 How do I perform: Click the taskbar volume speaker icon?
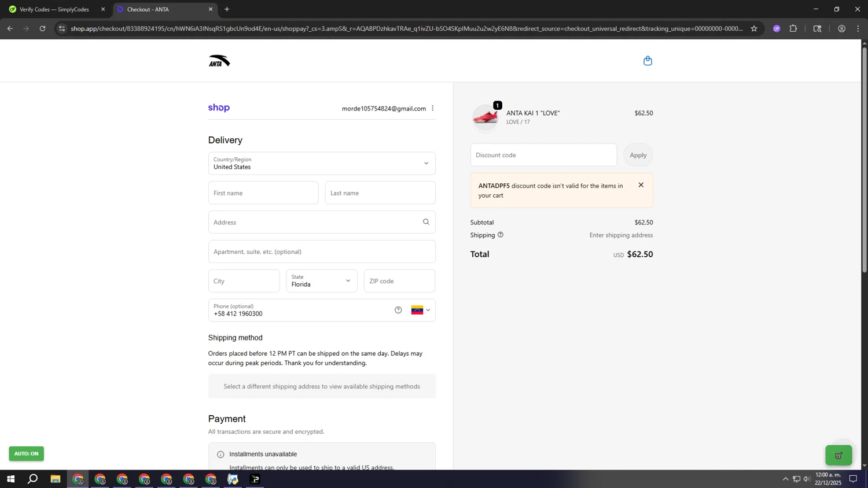coord(807,479)
